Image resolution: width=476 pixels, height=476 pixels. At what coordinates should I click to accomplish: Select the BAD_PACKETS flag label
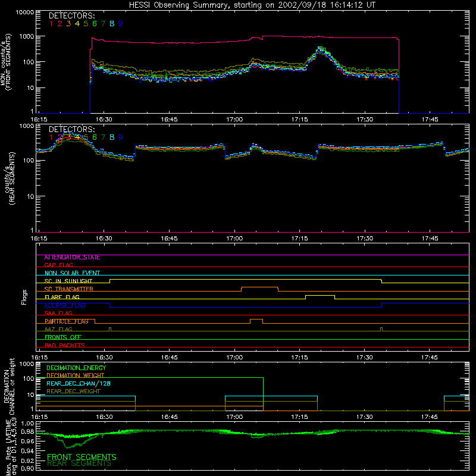[65, 345]
